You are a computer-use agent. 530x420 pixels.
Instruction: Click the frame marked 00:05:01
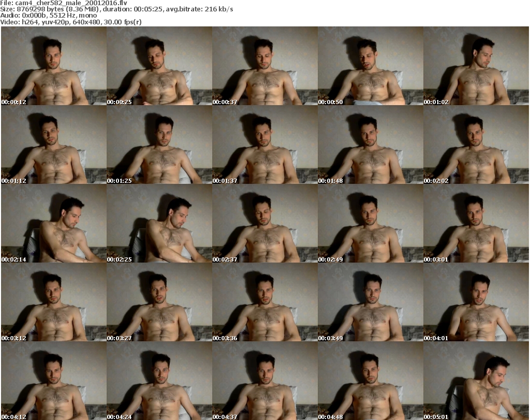[476, 381]
